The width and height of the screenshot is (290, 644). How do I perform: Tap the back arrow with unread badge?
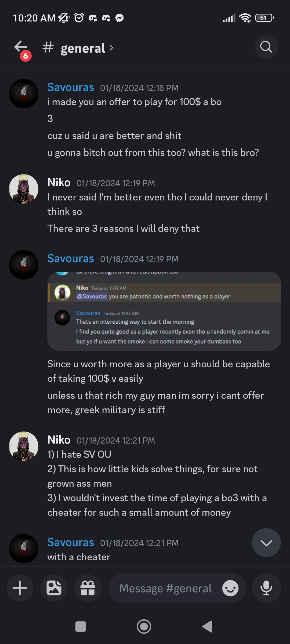click(21, 48)
